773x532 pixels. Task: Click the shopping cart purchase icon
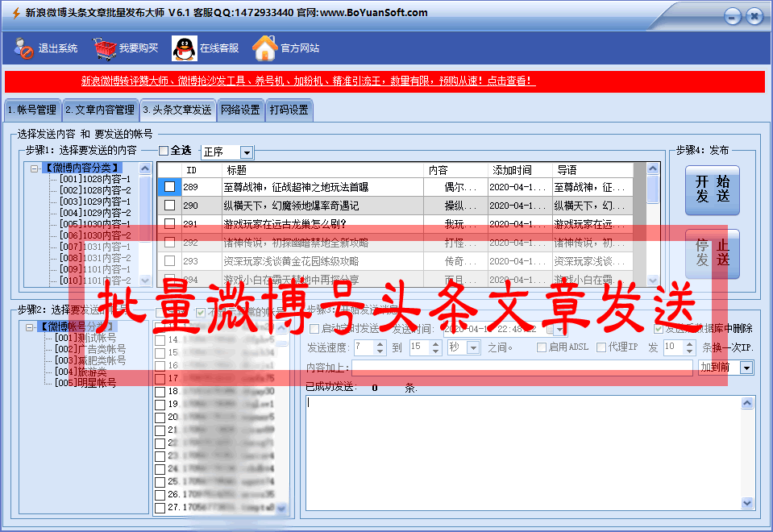[x=105, y=48]
